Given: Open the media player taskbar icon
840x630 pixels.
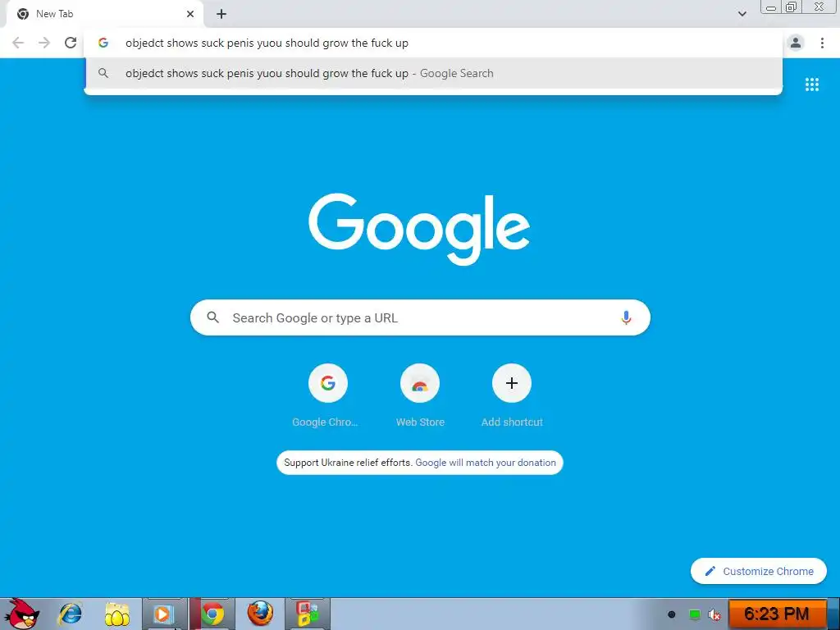Looking at the screenshot, I should pos(164,614).
